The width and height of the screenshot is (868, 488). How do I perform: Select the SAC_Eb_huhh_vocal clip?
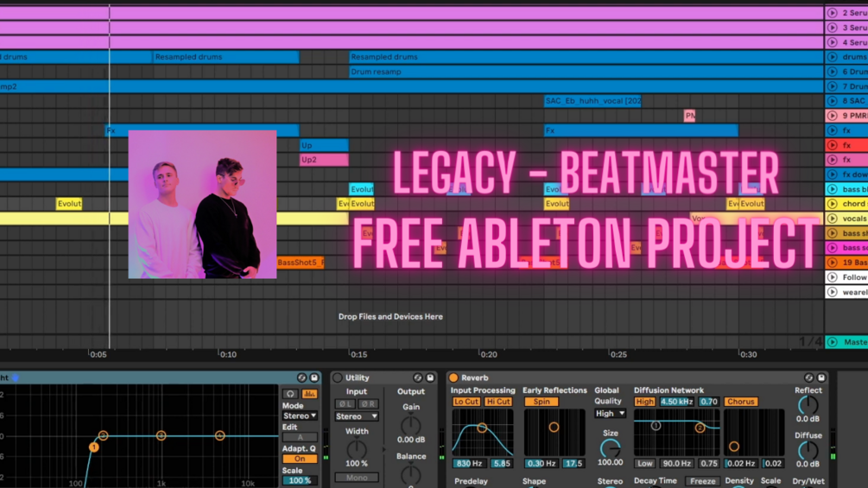(x=592, y=101)
